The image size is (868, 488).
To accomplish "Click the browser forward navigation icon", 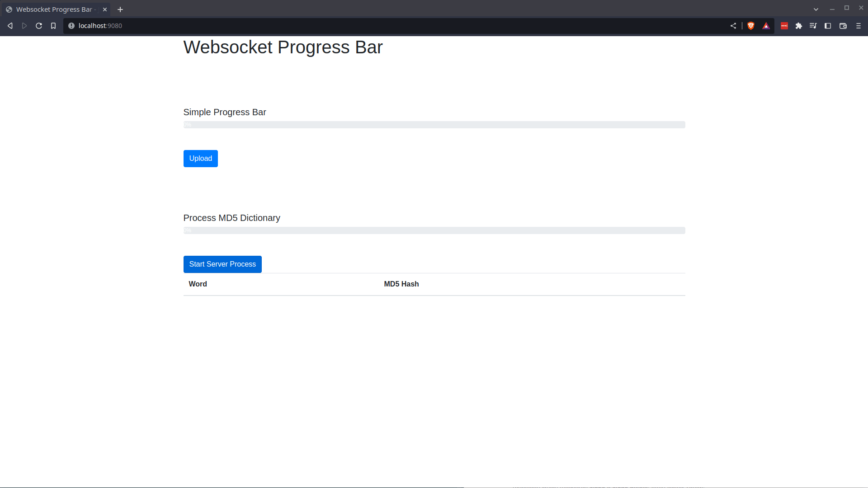I will (x=24, y=26).
